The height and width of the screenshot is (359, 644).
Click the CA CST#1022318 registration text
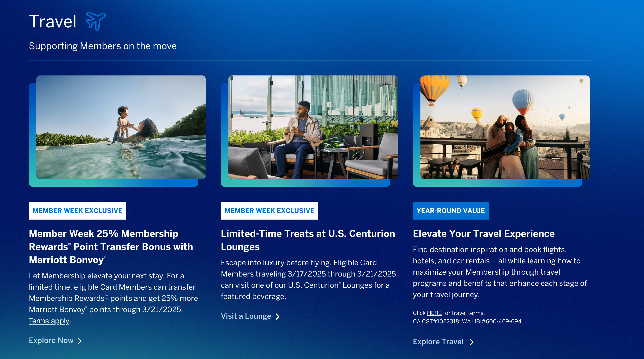pos(467,322)
